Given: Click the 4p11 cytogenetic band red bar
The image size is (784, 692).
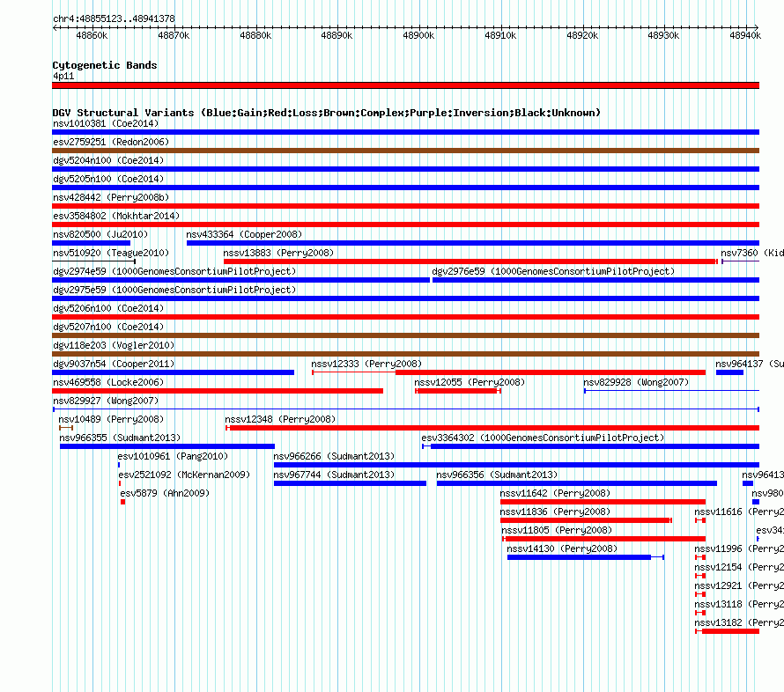Looking at the screenshot, I should (405, 85).
